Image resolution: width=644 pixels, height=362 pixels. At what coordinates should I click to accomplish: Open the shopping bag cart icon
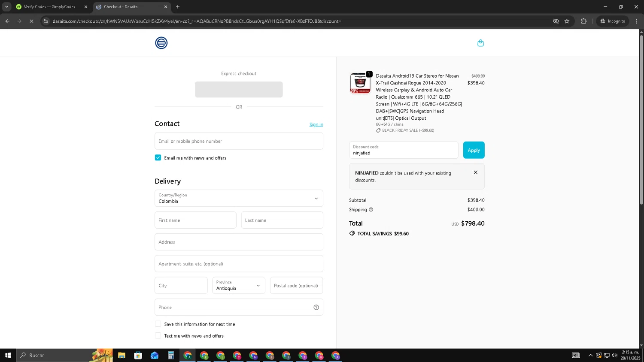pos(480,43)
